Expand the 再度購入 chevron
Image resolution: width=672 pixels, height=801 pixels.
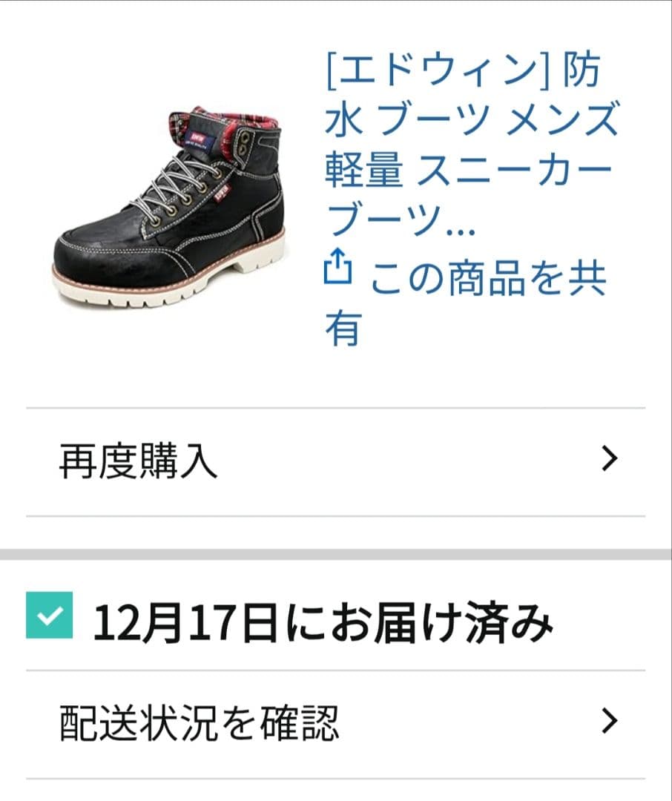point(610,458)
